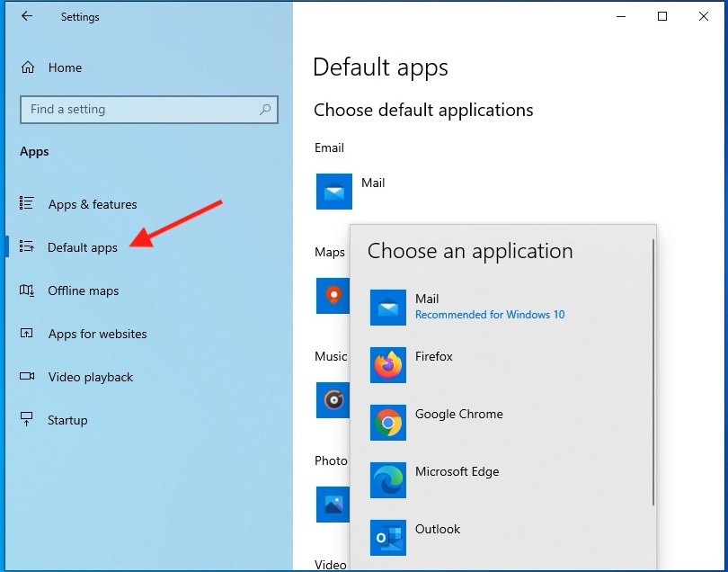Click the Firefox icon in chooser

pos(388,365)
